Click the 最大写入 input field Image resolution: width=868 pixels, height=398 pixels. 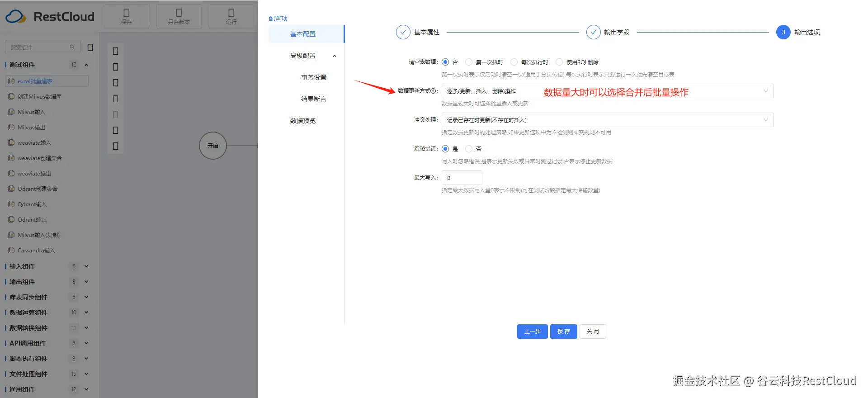[462, 178]
